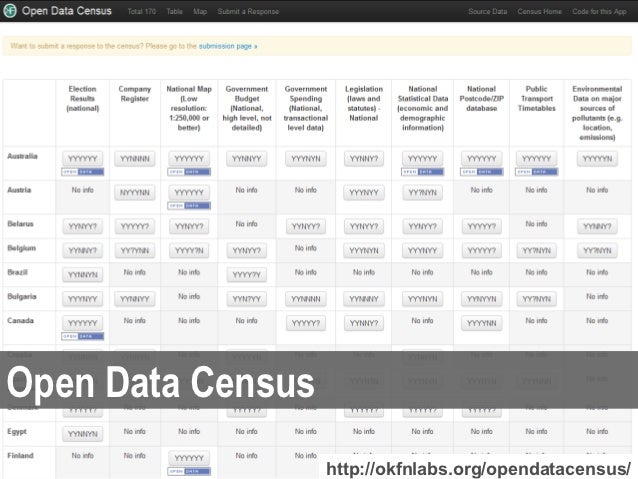Click the National Postcode/ZIP database column header
The height and width of the screenshot is (479, 638).
(482, 98)
